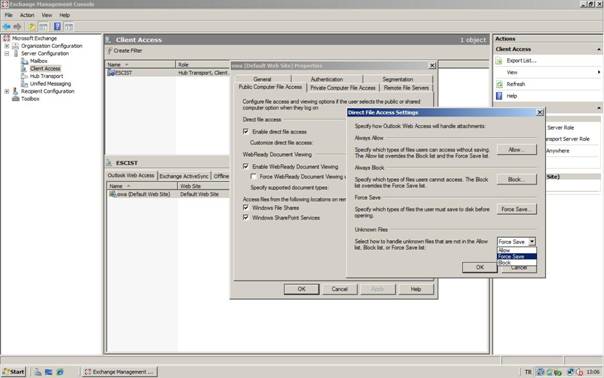
Task: Expand Recipient Configuration tree node
Action: [x=7, y=91]
